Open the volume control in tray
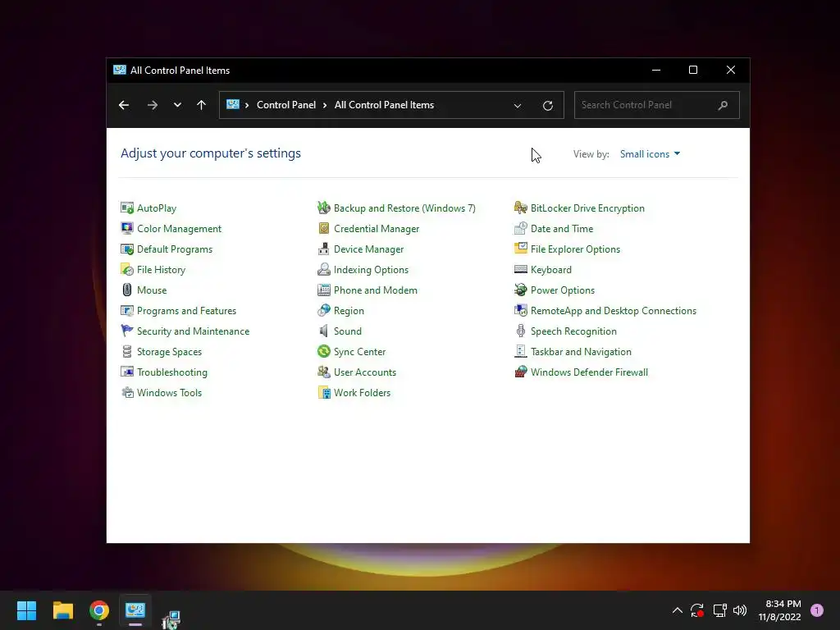Image resolution: width=840 pixels, height=630 pixels. (x=739, y=610)
